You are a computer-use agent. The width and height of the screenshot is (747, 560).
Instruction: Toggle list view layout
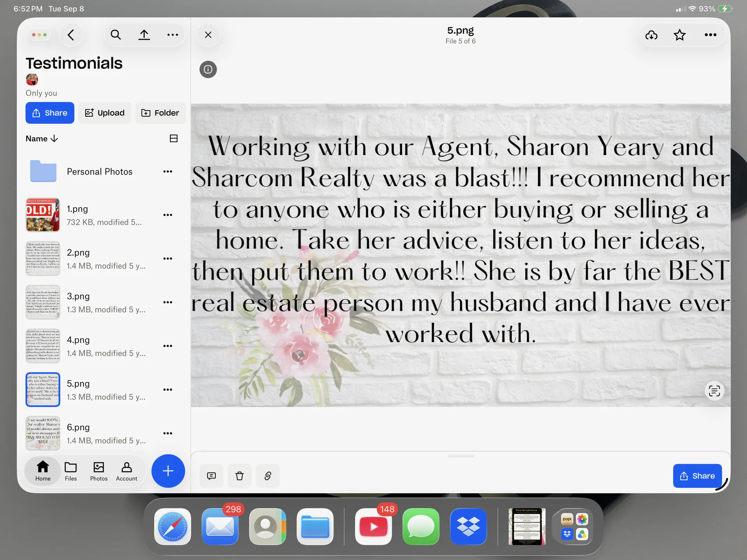tap(174, 138)
